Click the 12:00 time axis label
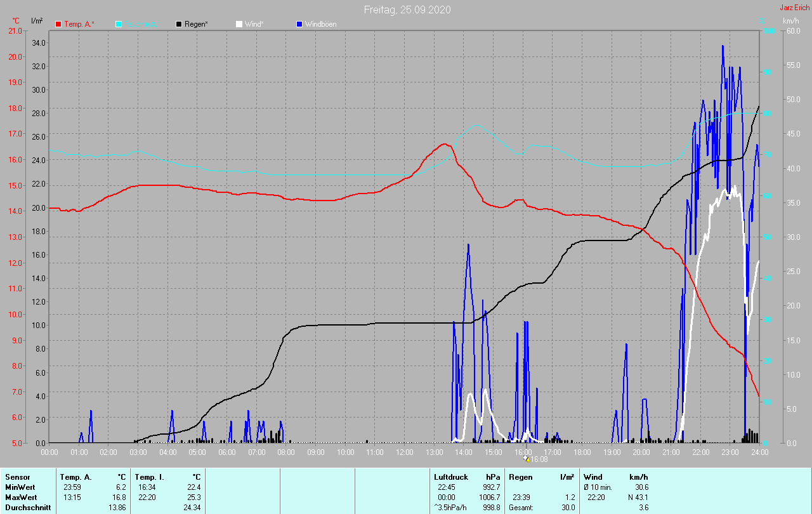 click(x=404, y=452)
